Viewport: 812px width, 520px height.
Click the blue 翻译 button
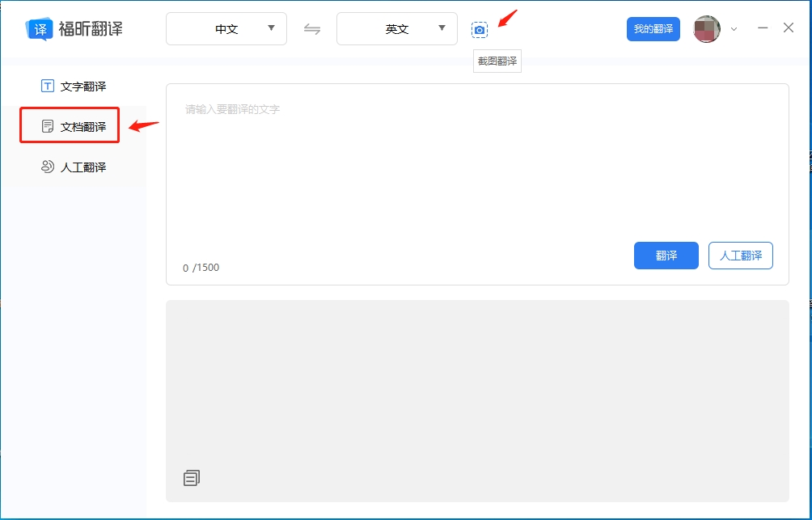point(665,255)
